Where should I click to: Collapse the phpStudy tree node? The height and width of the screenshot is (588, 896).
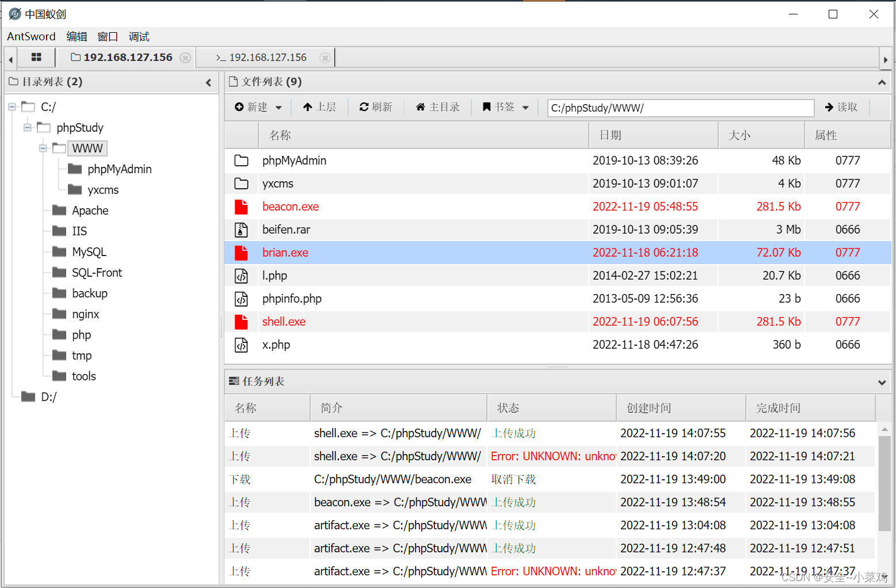click(x=27, y=127)
